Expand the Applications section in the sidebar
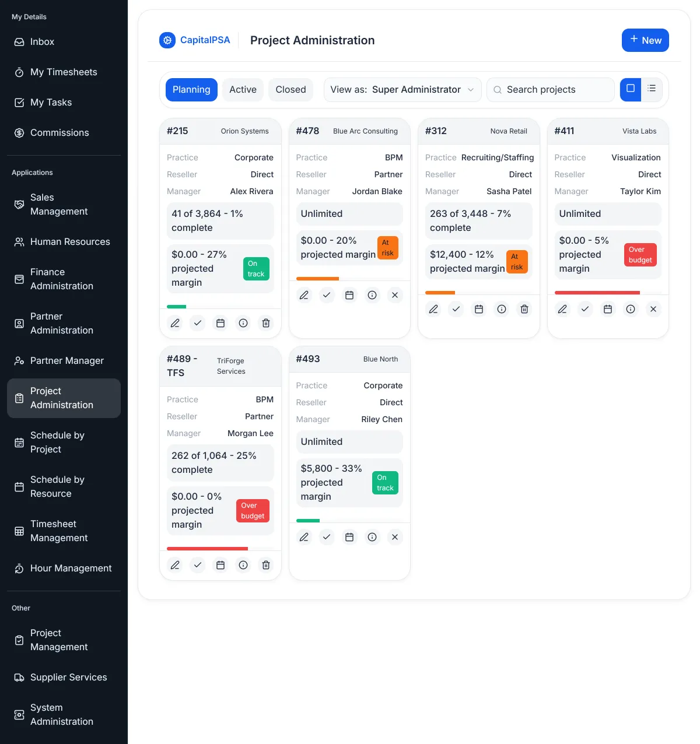Image resolution: width=700 pixels, height=744 pixels. [x=32, y=172]
